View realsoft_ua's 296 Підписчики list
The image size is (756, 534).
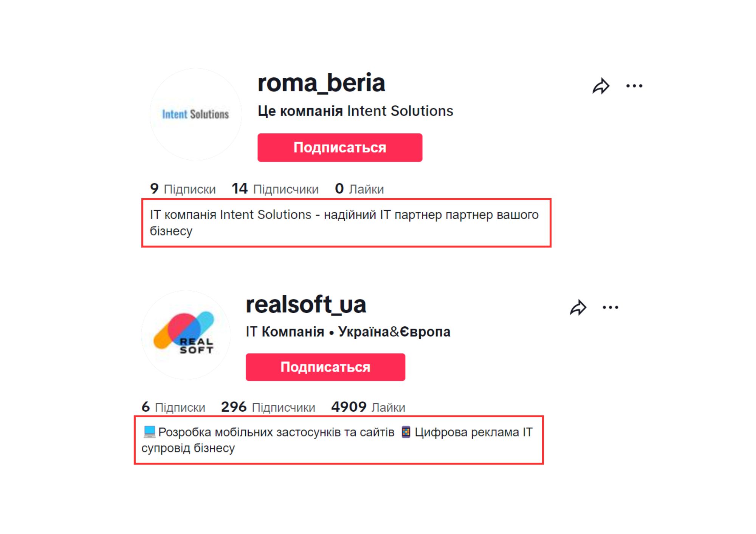click(268, 407)
